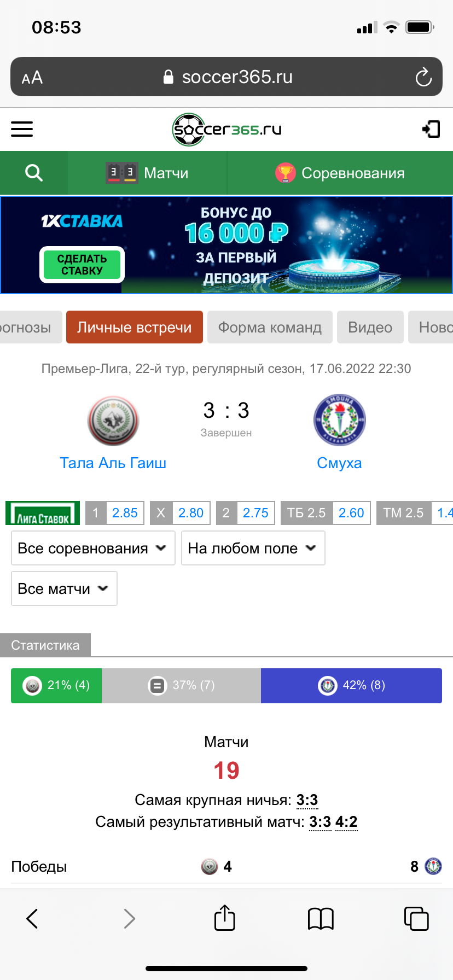Open the site search magnifier
Viewport: 453px width, 980px height.
[x=34, y=173]
